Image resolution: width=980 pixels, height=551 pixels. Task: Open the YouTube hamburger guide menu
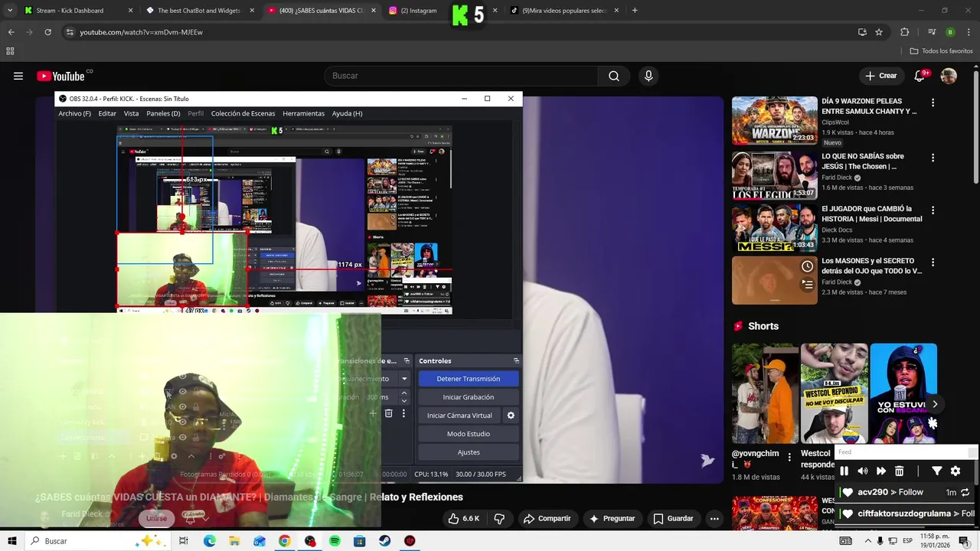tap(18, 76)
